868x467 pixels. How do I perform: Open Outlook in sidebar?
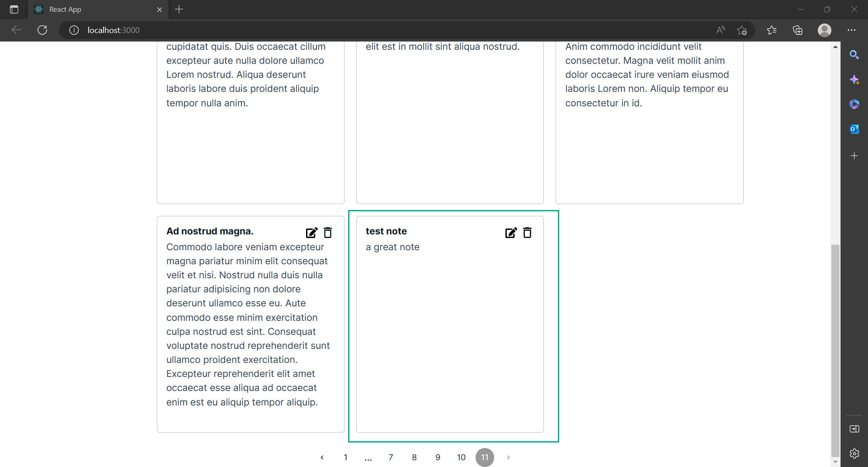click(854, 129)
